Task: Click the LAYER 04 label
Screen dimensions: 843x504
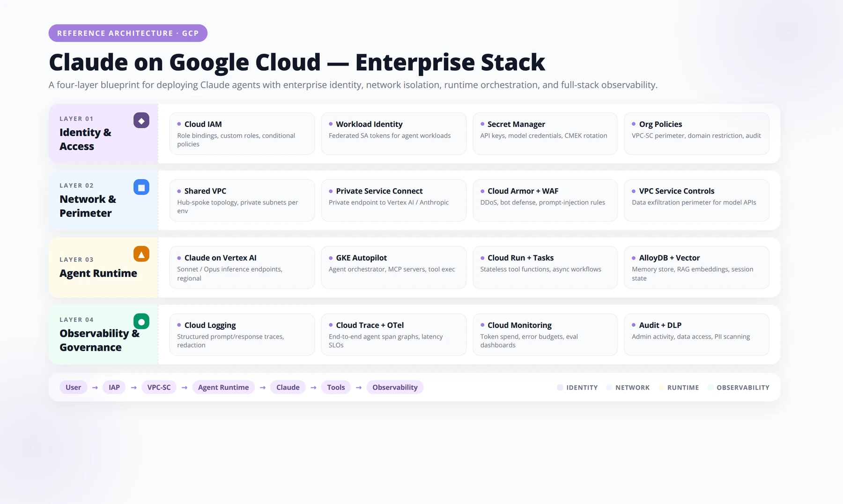Action: (x=76, y=320)
